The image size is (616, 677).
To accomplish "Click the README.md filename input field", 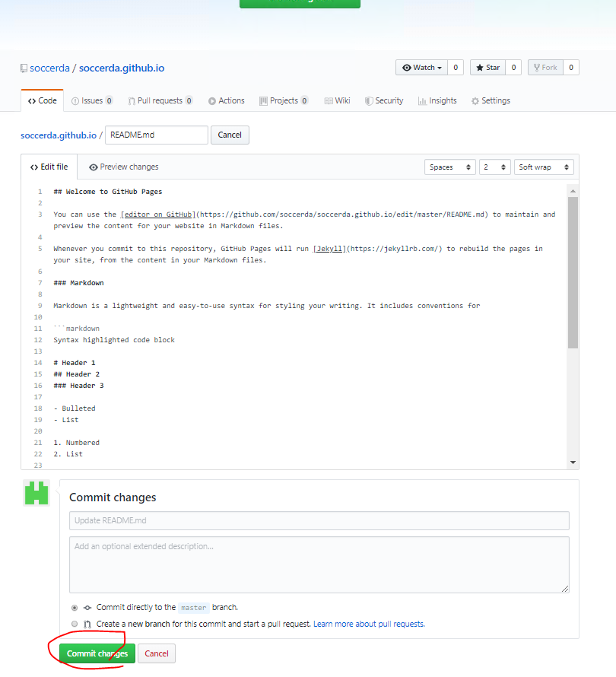I will click(x=157, y=135).
